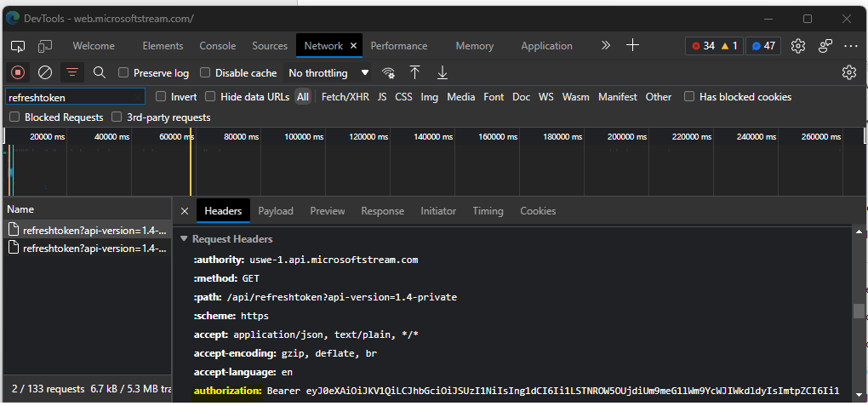Filter requests by Font
868x406 pixels.
pyautogui.click(x=494, y=97)
